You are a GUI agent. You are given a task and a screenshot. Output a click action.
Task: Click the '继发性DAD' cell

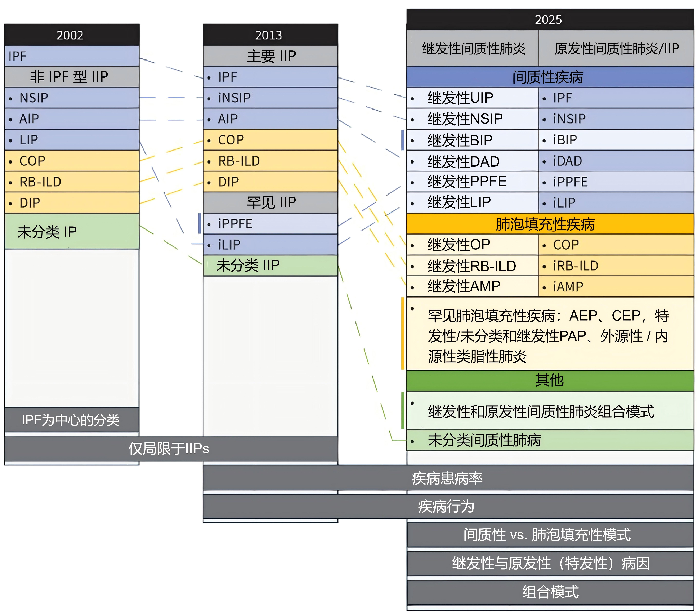[x=473, y=161]
